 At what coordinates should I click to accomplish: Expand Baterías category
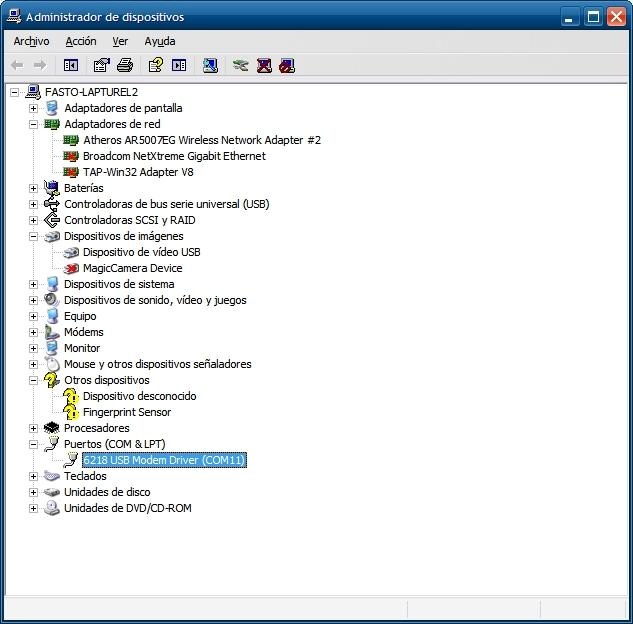(33, 188)
